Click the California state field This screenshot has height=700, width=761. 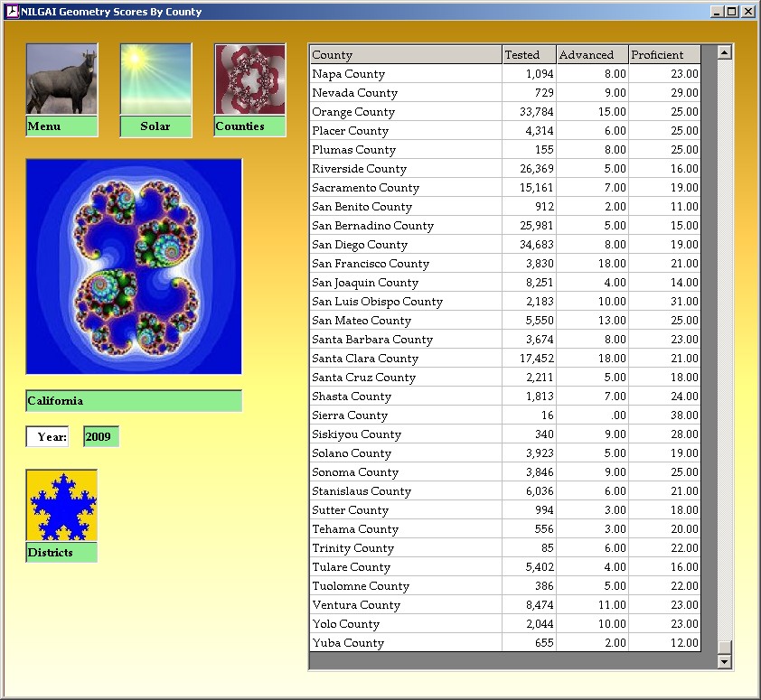pyautogui.click(x=134, y=401)
